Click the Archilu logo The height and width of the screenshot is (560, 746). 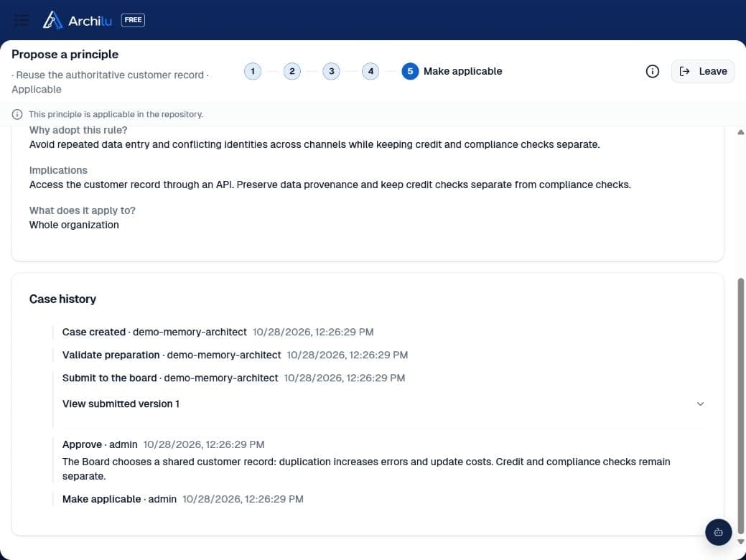pos(77,20)
